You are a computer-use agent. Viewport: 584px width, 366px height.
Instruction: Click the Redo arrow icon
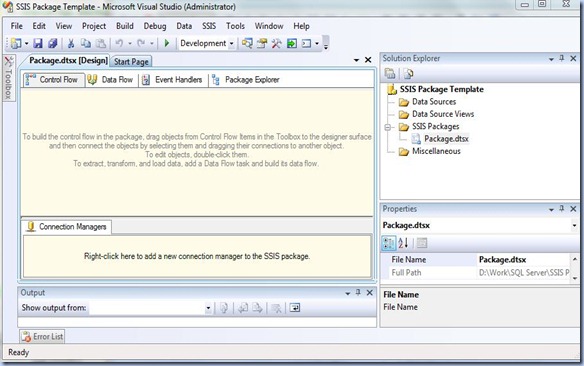click(x=141, y=44)
